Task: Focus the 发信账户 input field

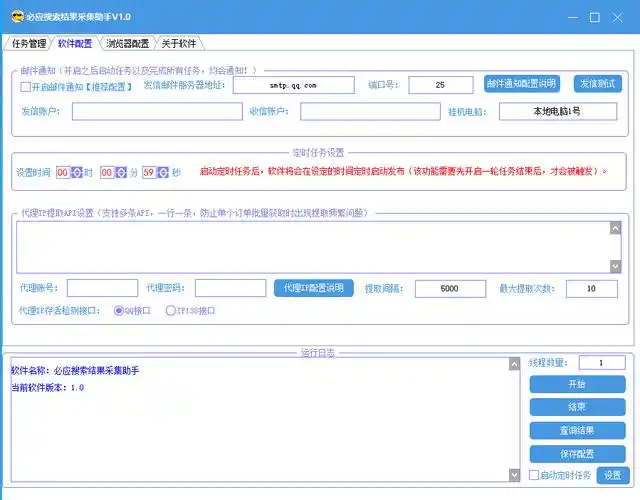Action: [157, 111]
